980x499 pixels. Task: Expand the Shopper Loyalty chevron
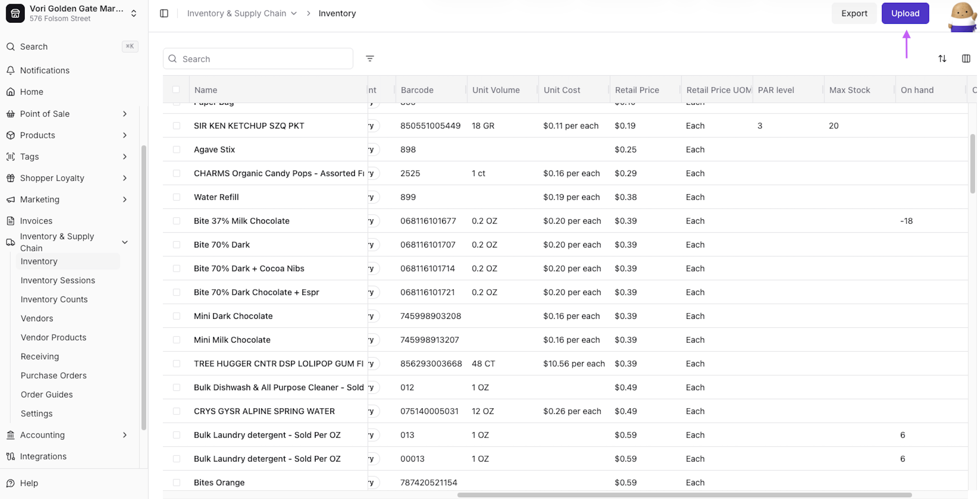pyautogui.click(x=125, y=178)
